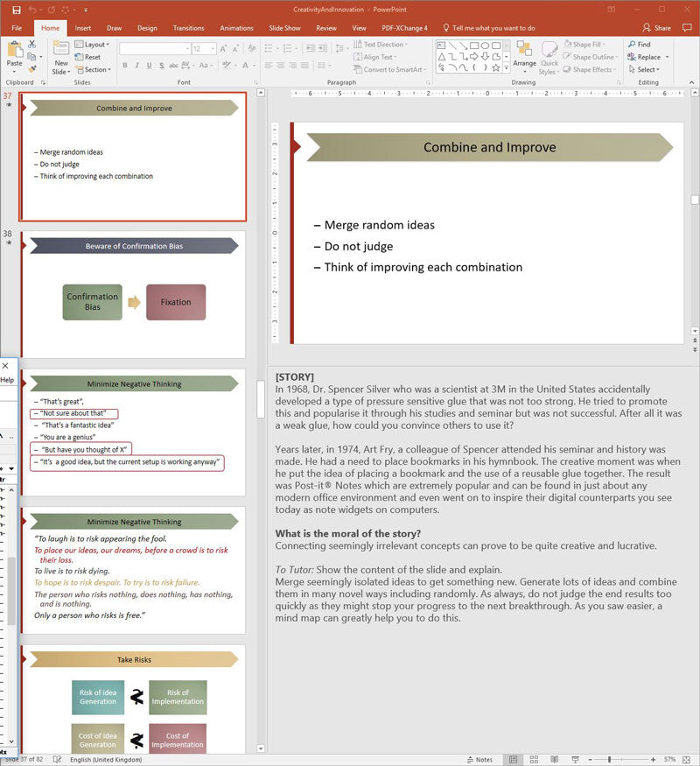Image resolution: width=700 pixels, height=766 pixels.
Task: Toggle Strikethrough formatting
Action: [173, 65]
